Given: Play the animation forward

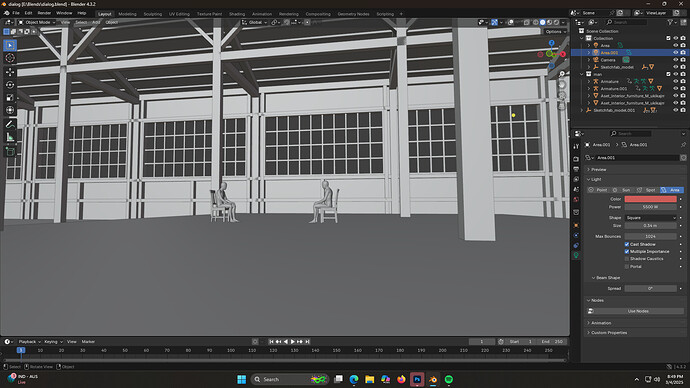Looking at the screenshot, I should coord(293,341).
